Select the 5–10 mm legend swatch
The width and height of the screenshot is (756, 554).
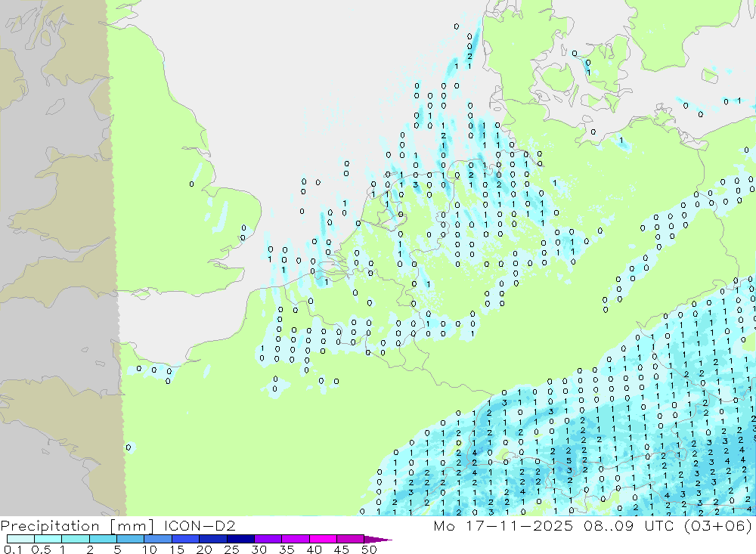[130, 539]
